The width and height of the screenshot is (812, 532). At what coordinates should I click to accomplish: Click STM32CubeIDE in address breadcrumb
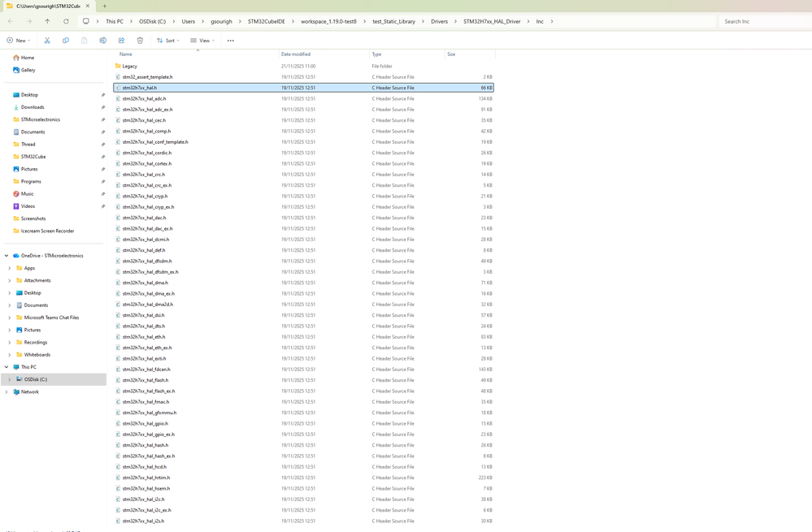coord(266,21)
